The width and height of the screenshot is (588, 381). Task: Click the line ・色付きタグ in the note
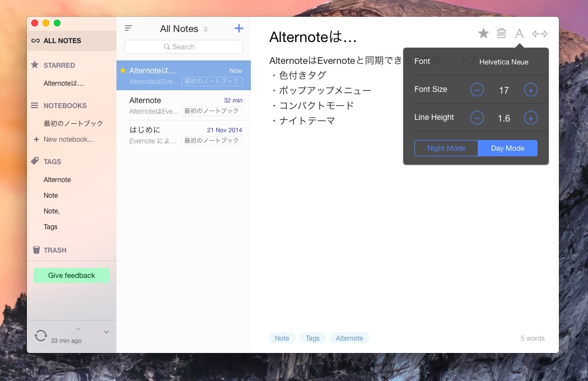(298, 76)
